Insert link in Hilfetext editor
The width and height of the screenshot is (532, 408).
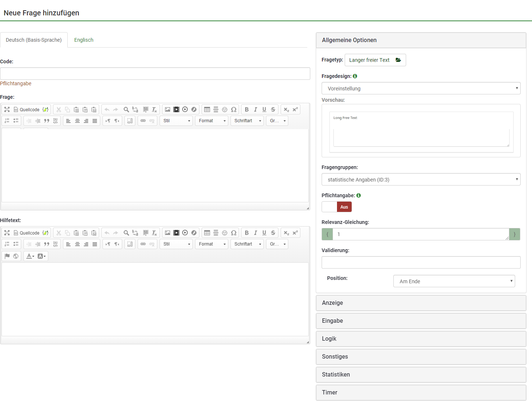pos(143,244)
